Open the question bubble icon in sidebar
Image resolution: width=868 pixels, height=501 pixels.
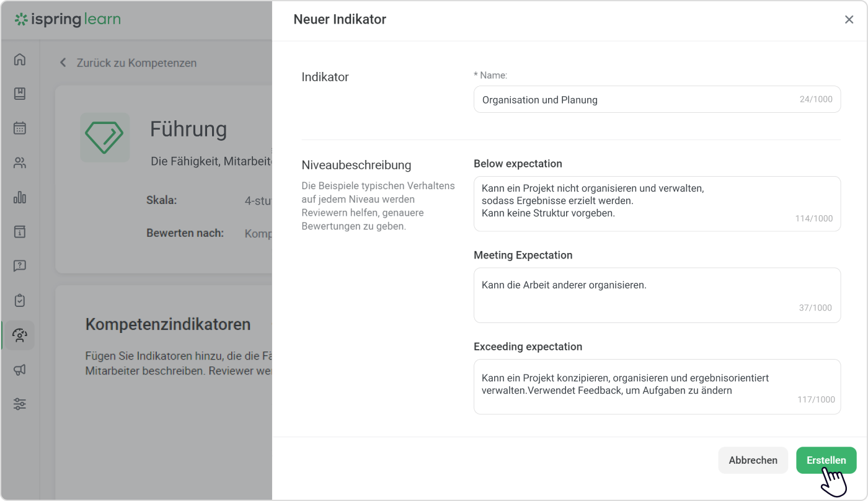[x=20, y=266]
